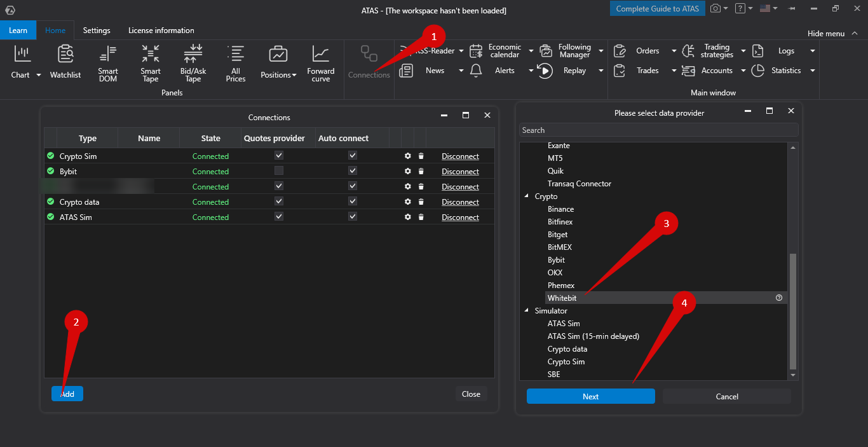
Task: Toggle Quotes provider for ATAS Sim
Action: click(x=279, y=216)
